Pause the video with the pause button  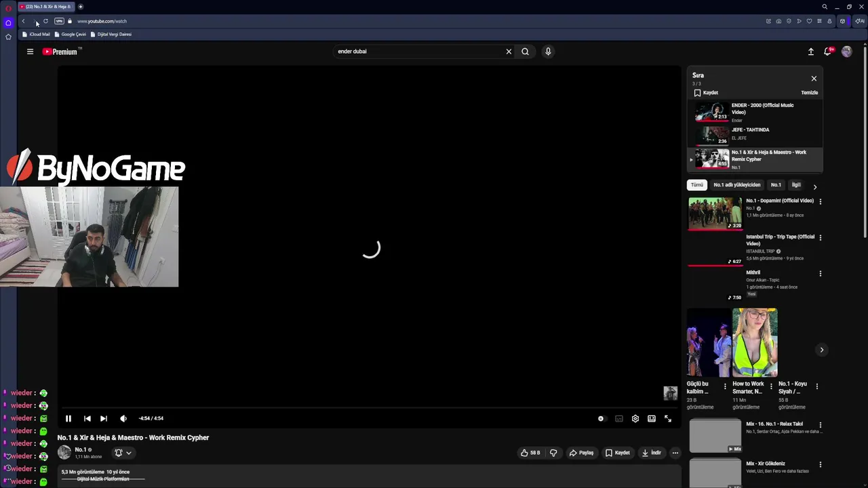click(x=68, y=418)
